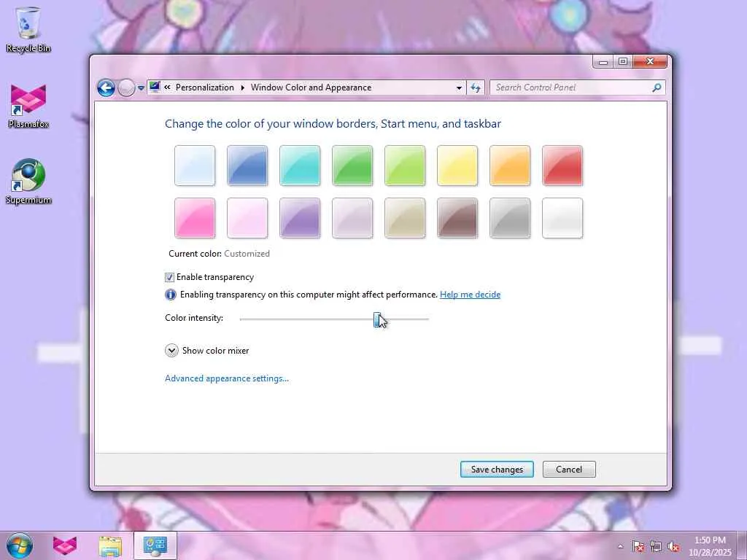Click the Color intensity slider thumb
The image size is (747, 560).
377,319
